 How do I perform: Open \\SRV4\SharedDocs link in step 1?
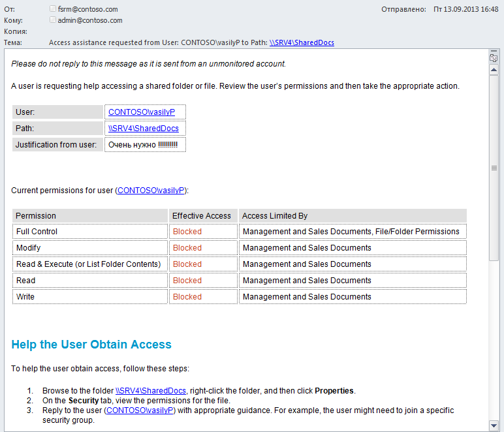click(151, 391)
